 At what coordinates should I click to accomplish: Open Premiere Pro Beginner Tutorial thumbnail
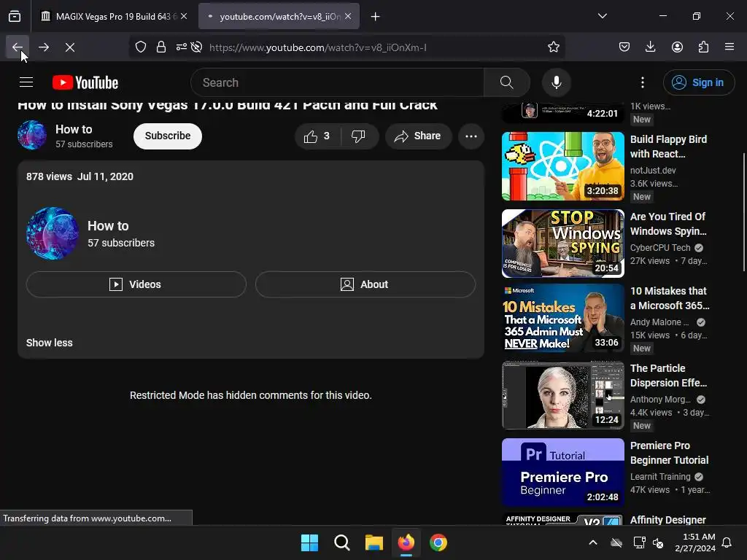coord(562,472)
